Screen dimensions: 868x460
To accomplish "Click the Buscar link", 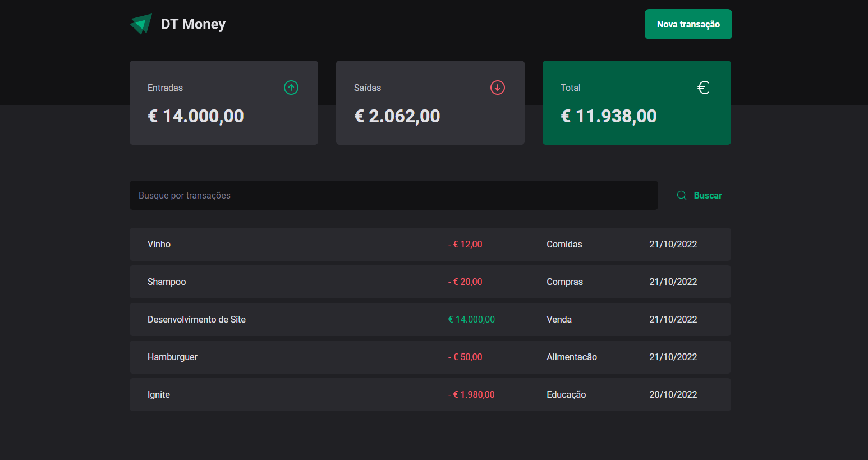I will (x=708, y=195).
